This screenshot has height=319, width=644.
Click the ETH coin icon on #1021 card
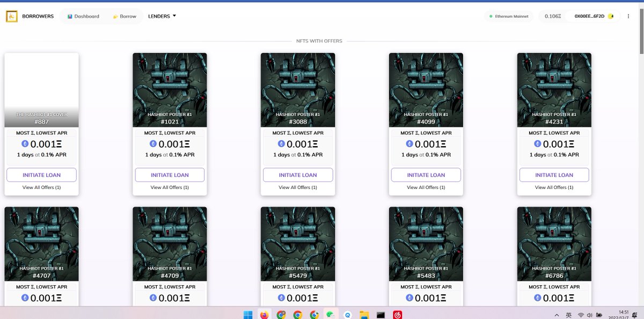pos(153,144)
